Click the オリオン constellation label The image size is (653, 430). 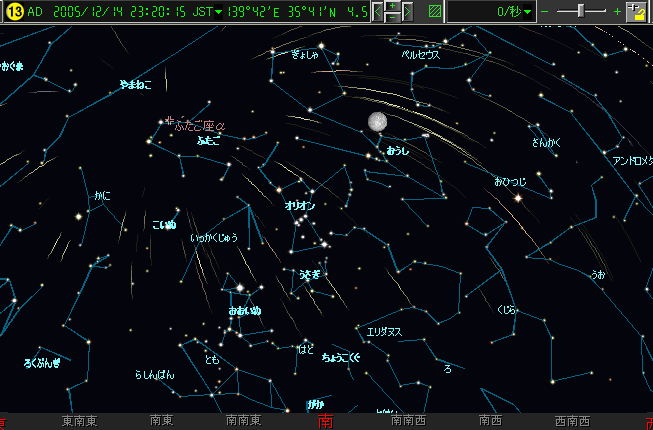(x=300, y=204)
